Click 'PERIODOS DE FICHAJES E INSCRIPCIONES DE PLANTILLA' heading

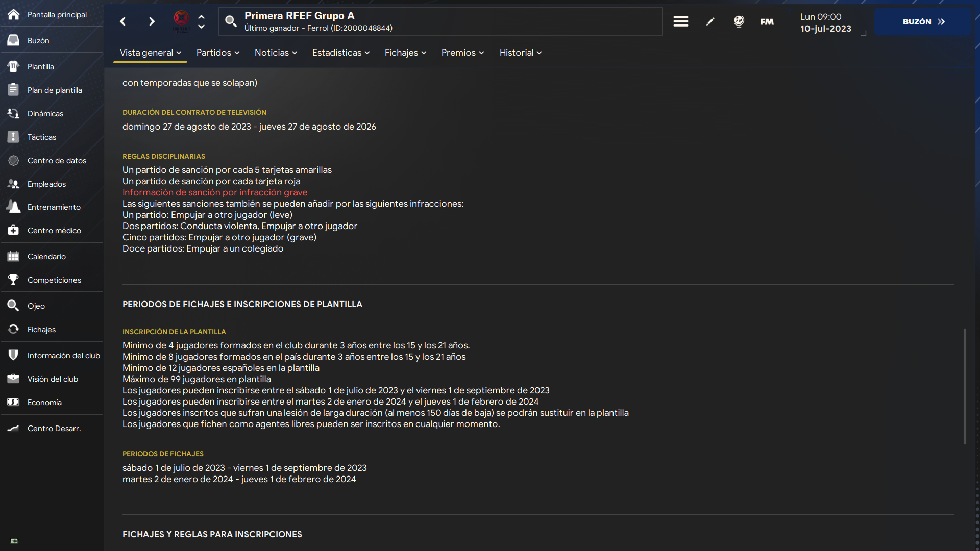pyautogui.click(x=242, y=304)
